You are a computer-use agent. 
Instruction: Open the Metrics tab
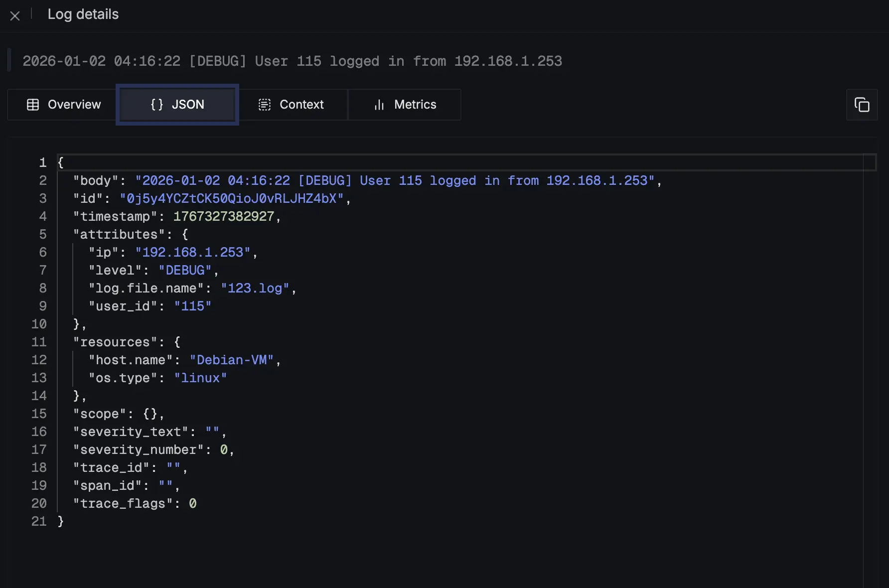click(x=415, y=105)
